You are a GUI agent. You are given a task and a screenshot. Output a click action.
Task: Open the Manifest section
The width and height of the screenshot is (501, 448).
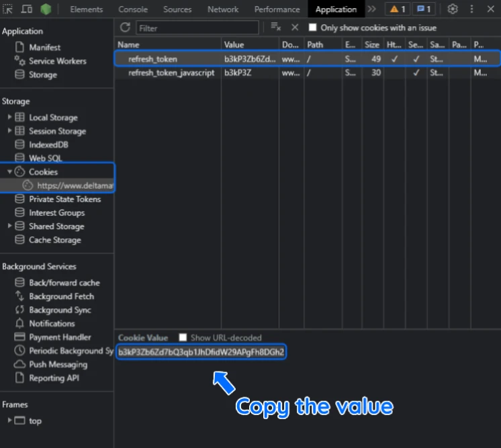click(x=44, y=48)
